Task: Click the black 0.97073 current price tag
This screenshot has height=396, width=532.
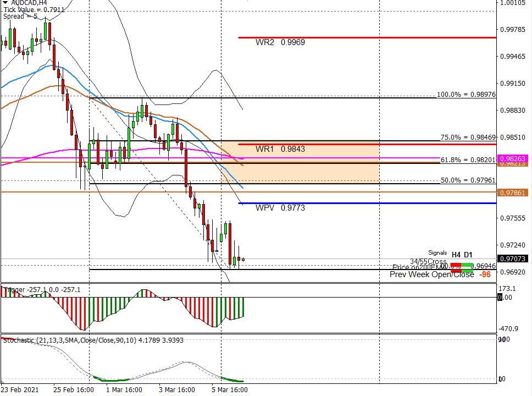Action: pos(514,259)
